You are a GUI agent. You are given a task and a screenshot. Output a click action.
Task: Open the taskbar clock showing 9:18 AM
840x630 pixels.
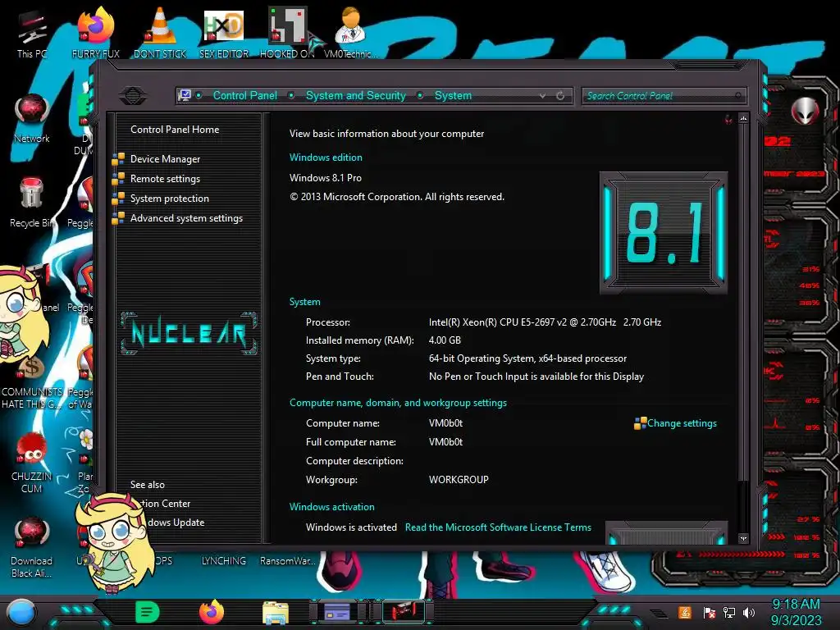(796, 612)
